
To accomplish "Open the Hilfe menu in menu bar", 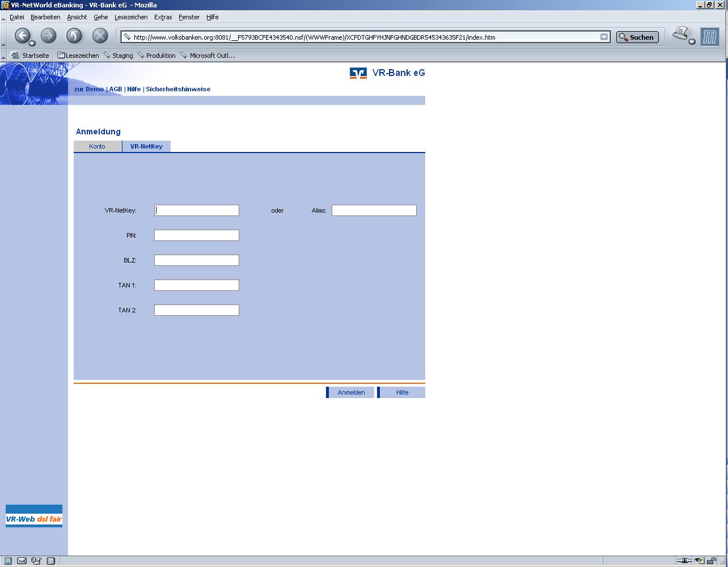I will coord(213,17).
